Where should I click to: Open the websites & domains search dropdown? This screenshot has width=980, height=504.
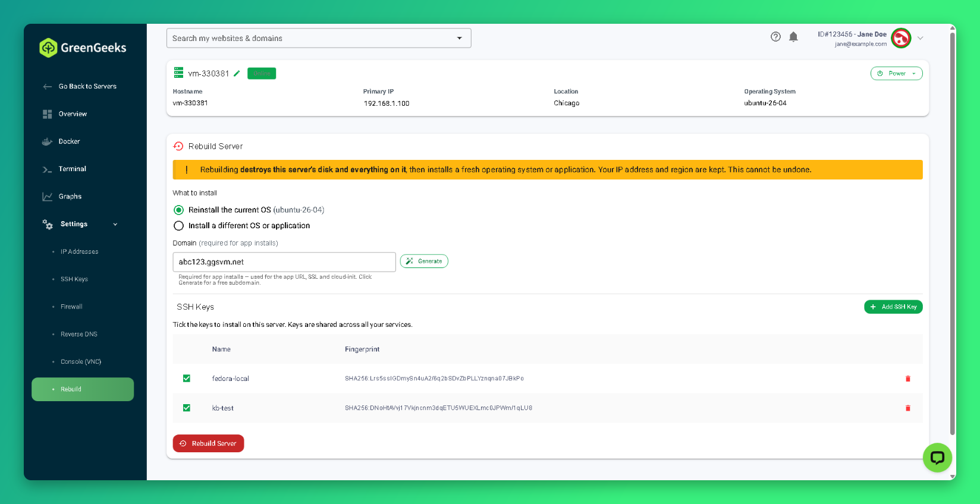[459, 38]
